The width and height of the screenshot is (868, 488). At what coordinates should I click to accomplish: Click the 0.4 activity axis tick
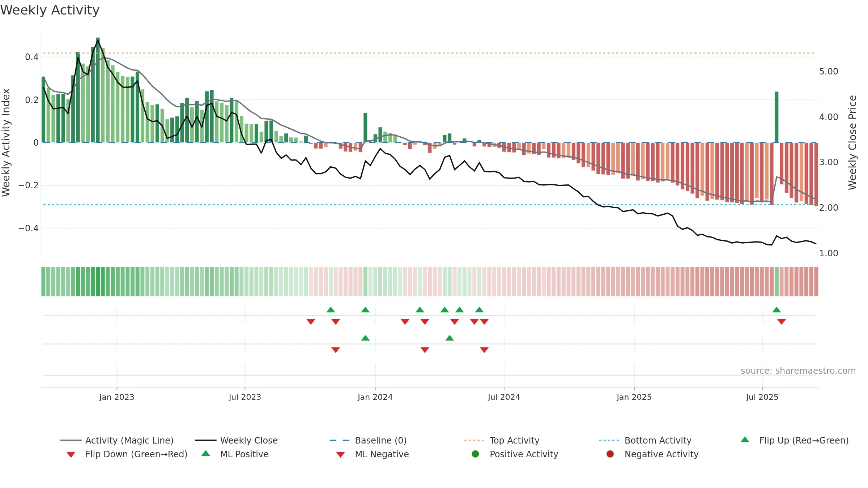pyautogui.click(x=32, y=57)
